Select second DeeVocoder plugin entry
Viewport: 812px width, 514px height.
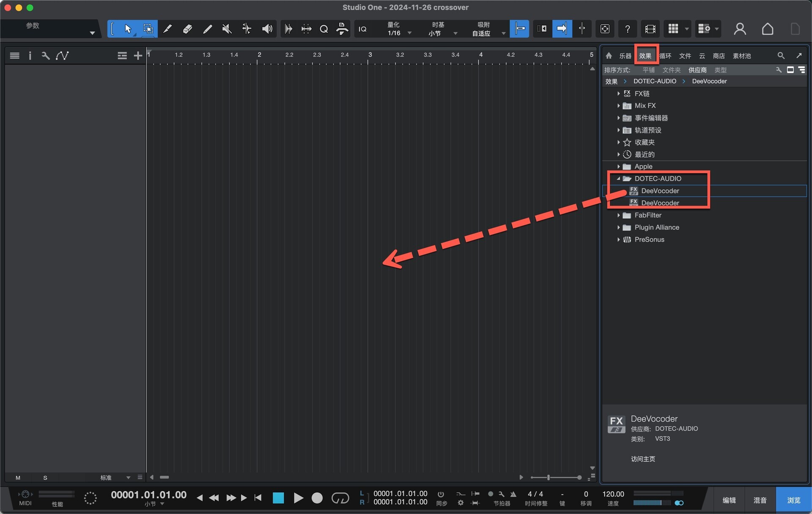pos(660,203)
